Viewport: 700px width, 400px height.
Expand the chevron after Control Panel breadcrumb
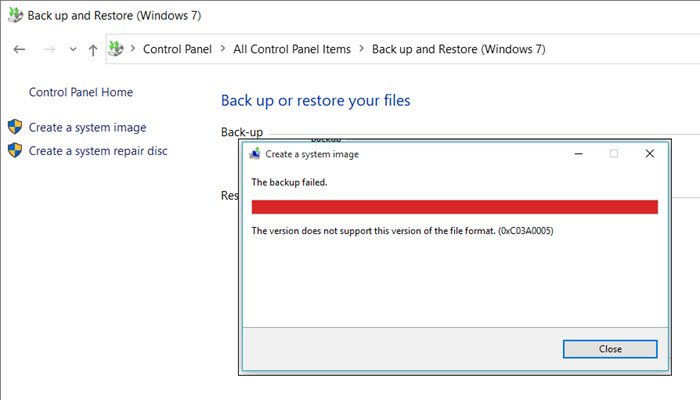(x=222, y=49)
